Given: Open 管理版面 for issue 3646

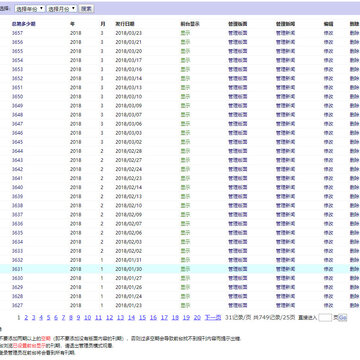Looking at the screenshot, I should pyautogui.click(x=238, y=133).
